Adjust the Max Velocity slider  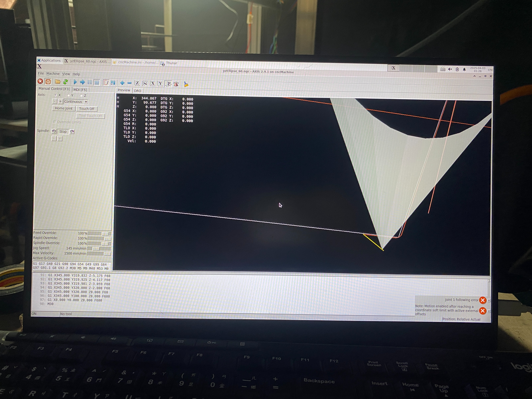(99, 254)
